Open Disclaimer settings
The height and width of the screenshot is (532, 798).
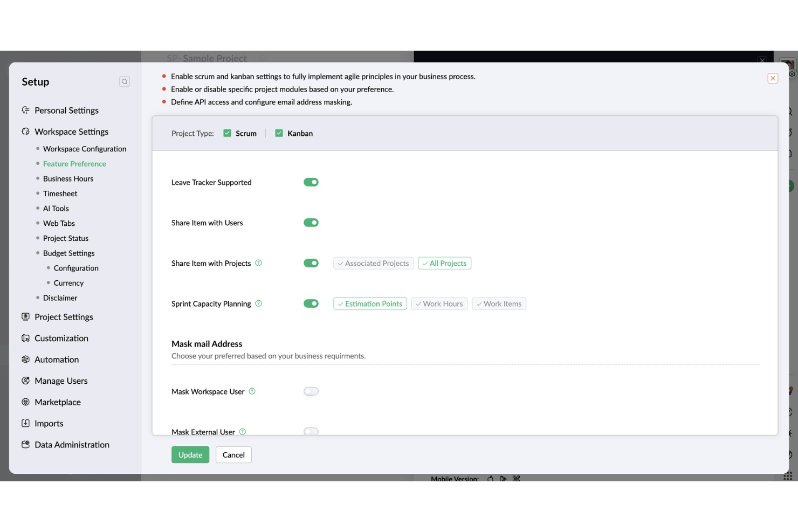point(60,298)
